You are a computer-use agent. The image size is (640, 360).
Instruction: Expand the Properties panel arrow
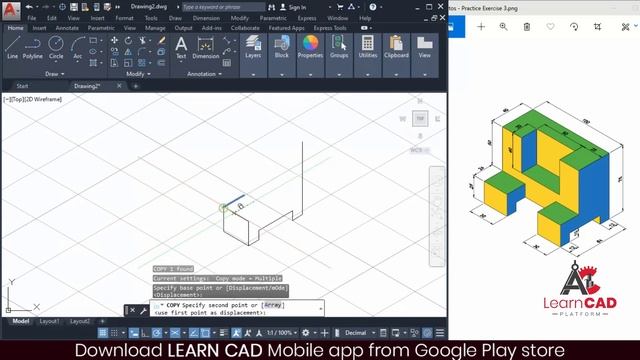tap(310, 75)
